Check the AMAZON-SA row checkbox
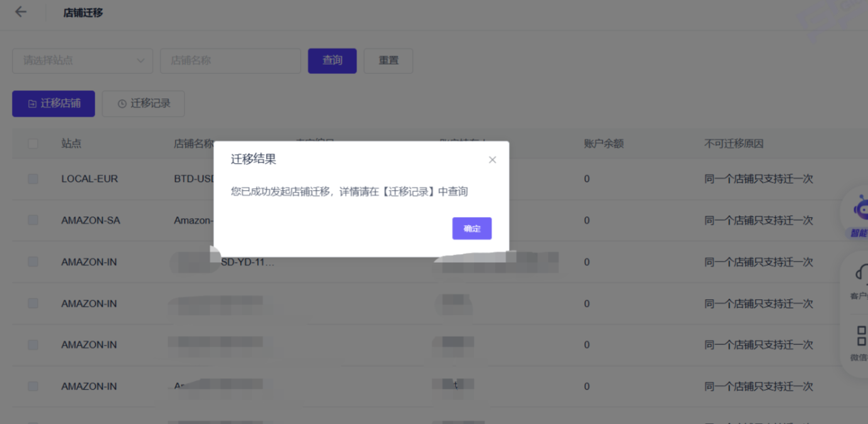Viewport: 868px width, 424px height. click(33, 220)
